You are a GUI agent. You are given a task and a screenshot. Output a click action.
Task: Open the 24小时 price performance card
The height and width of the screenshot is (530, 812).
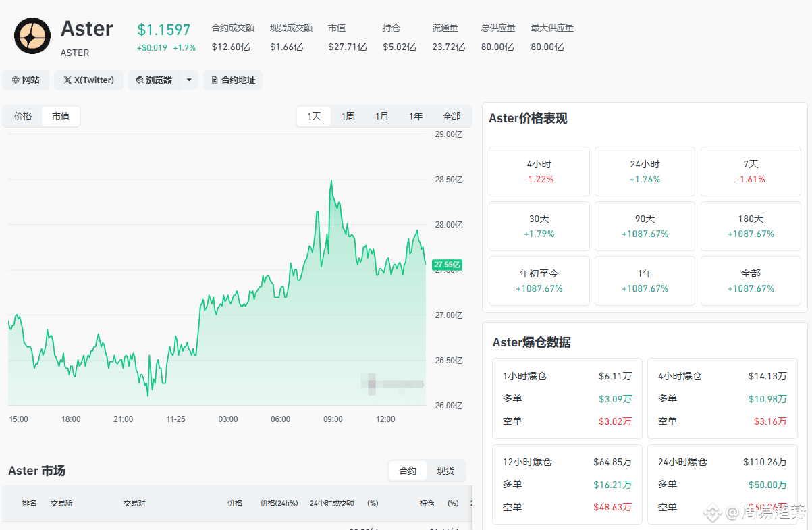[x=645, y=171]
